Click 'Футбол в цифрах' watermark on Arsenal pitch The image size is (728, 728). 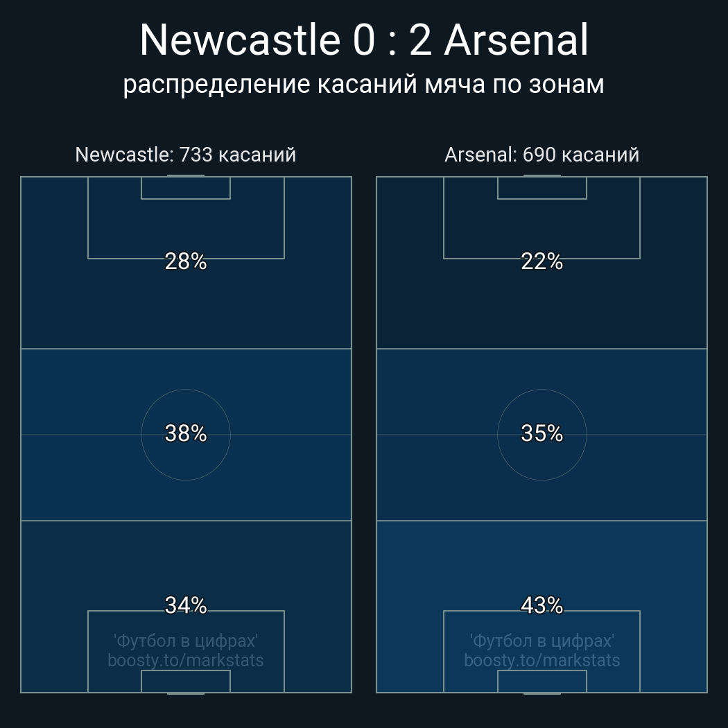tap(541, 641)
